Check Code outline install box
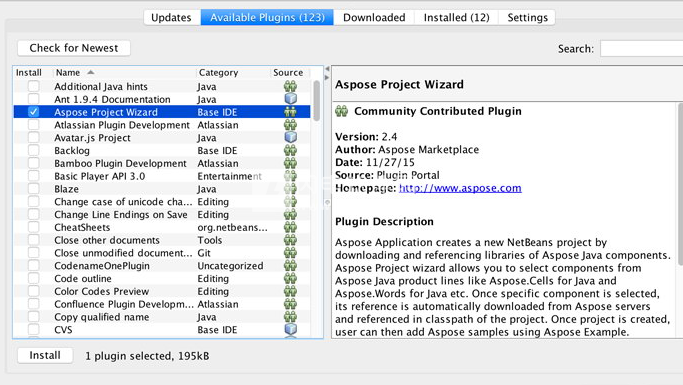683x385 pixels. coord(34,278)
